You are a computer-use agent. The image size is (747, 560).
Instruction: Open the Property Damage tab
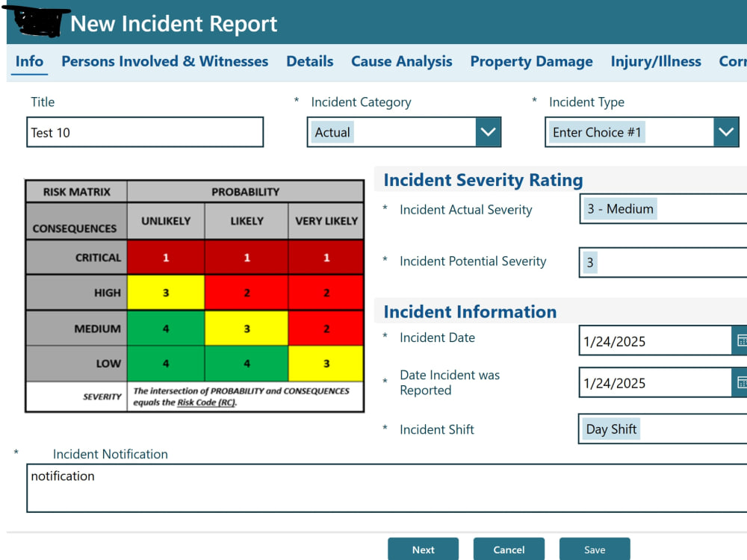[532, 61]
